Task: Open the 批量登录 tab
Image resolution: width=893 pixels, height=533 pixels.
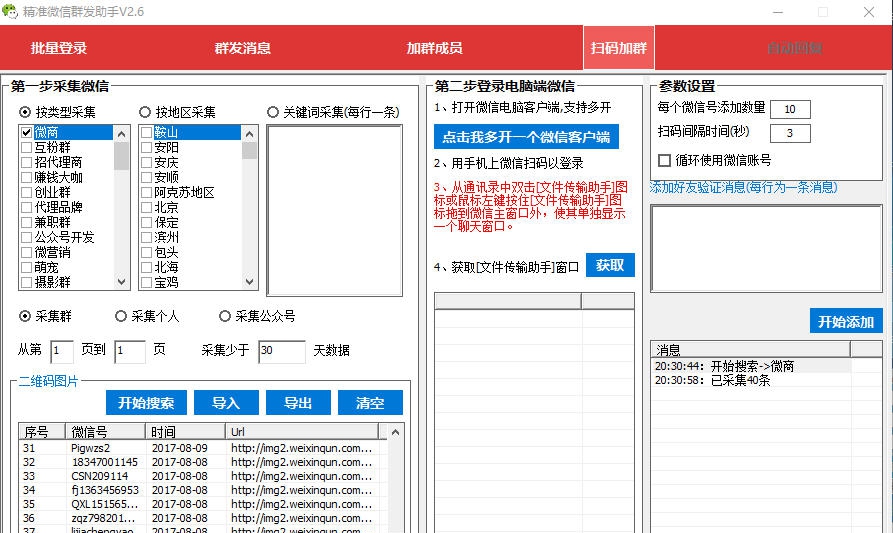Action: click(x=59, y=48)
